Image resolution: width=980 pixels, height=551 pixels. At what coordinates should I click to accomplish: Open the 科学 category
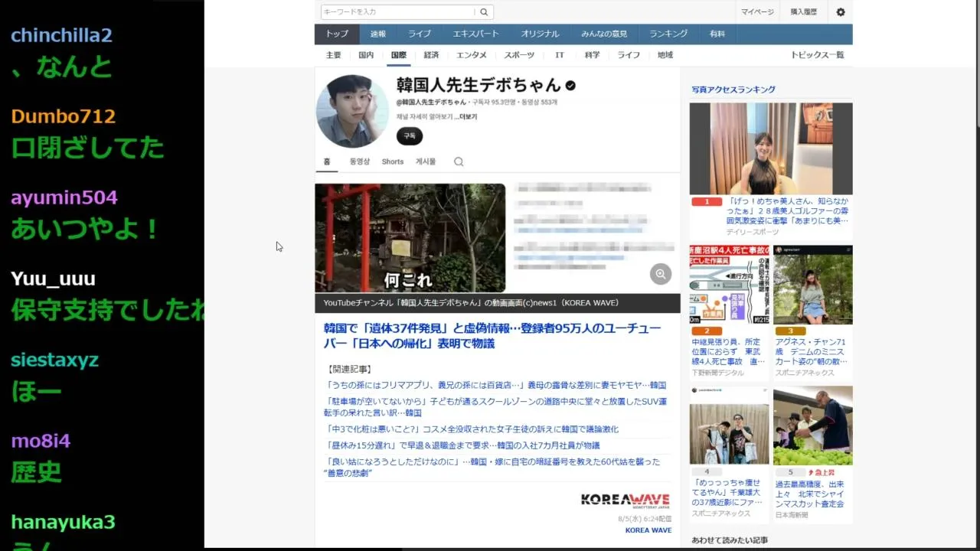[593, 55]
